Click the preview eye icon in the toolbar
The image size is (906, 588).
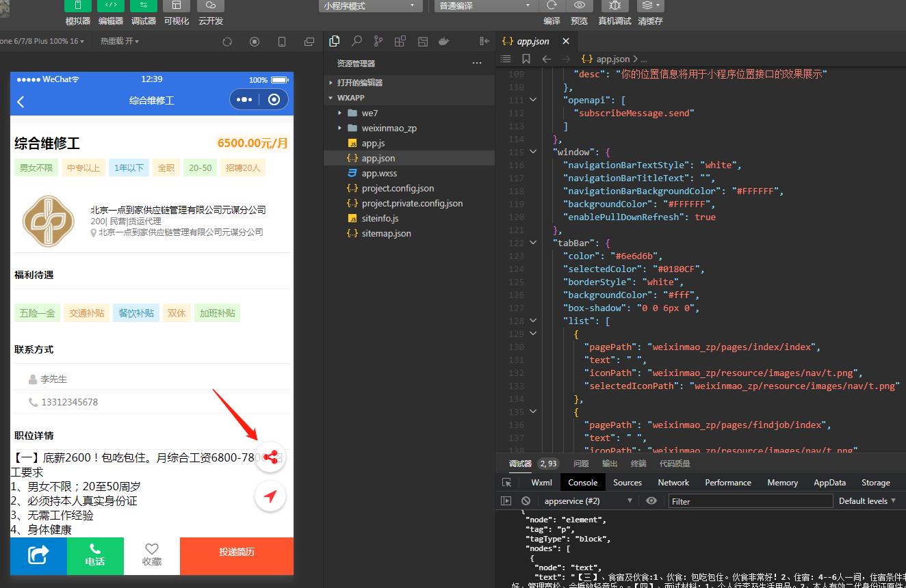point(579,6)
